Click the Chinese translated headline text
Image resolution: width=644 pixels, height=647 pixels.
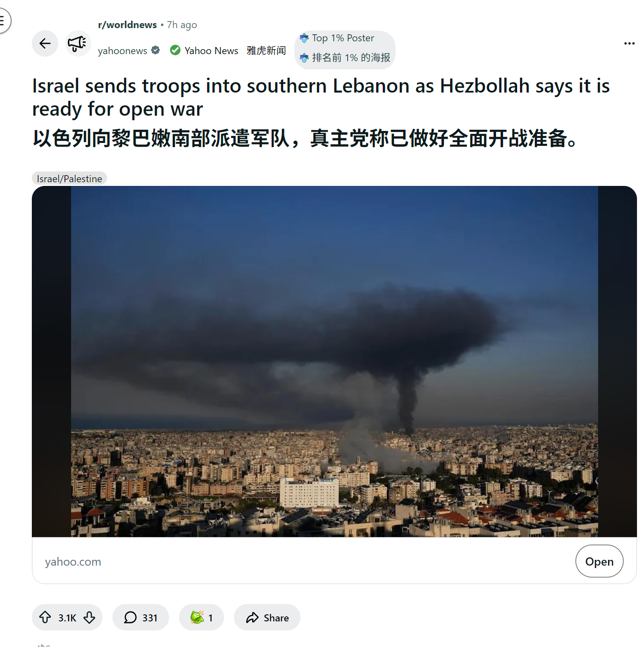(x=305, y=138)
